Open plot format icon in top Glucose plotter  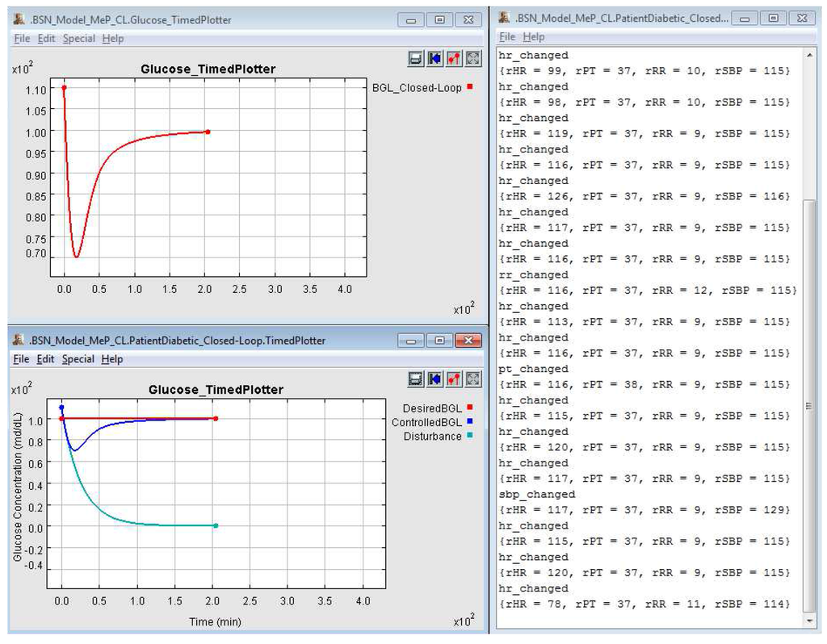click(x=454, y=58)
